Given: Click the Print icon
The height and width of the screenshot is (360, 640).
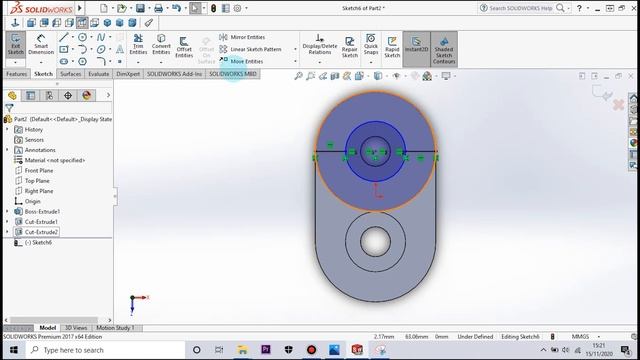Looking at the screenshot, I should pos(158,8).
